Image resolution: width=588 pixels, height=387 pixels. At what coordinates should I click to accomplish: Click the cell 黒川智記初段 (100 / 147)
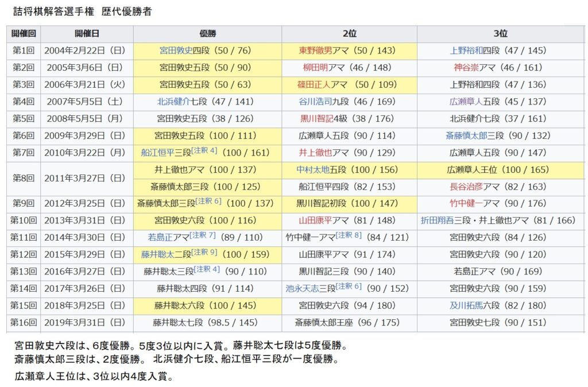[349, 203]
